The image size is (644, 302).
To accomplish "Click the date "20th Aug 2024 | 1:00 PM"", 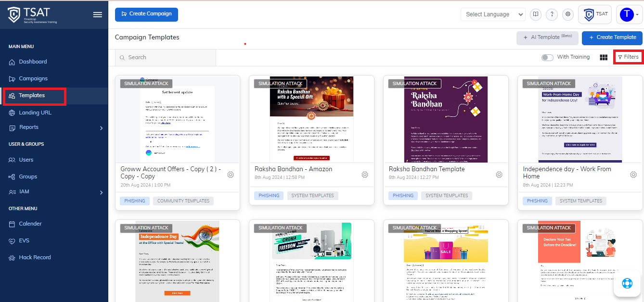I will 145,185.
